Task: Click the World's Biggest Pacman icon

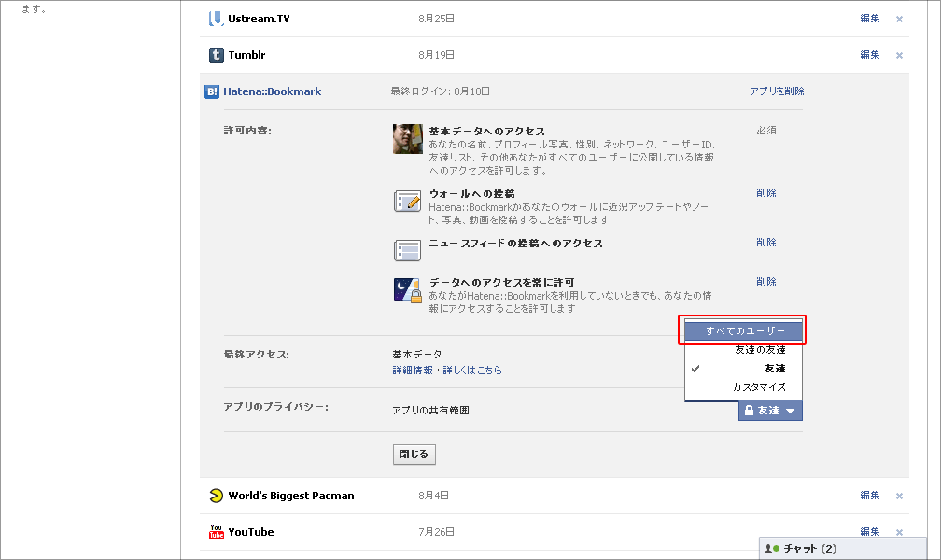Action: pyautogui.click(x=216, y=496)
